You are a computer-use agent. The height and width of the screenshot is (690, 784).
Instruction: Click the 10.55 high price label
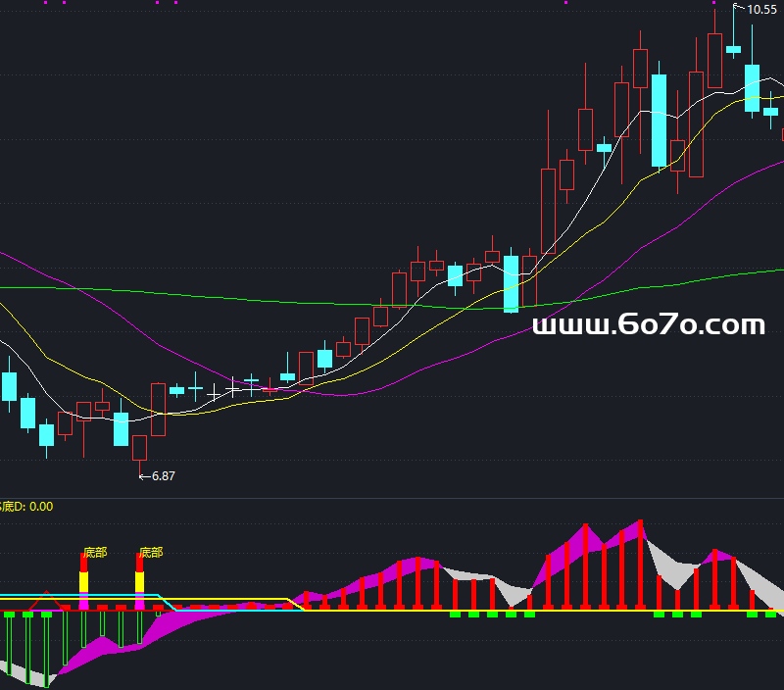click(761, 9)
